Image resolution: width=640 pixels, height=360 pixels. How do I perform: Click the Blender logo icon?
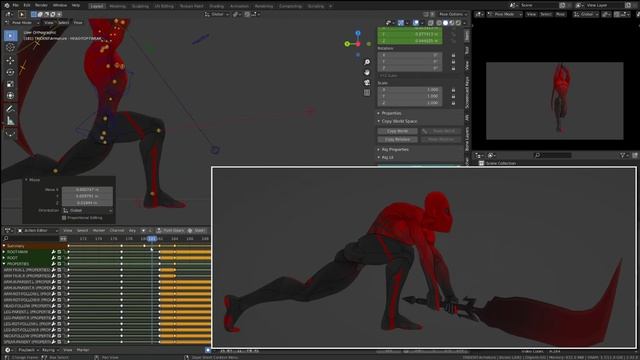point(7,5)
